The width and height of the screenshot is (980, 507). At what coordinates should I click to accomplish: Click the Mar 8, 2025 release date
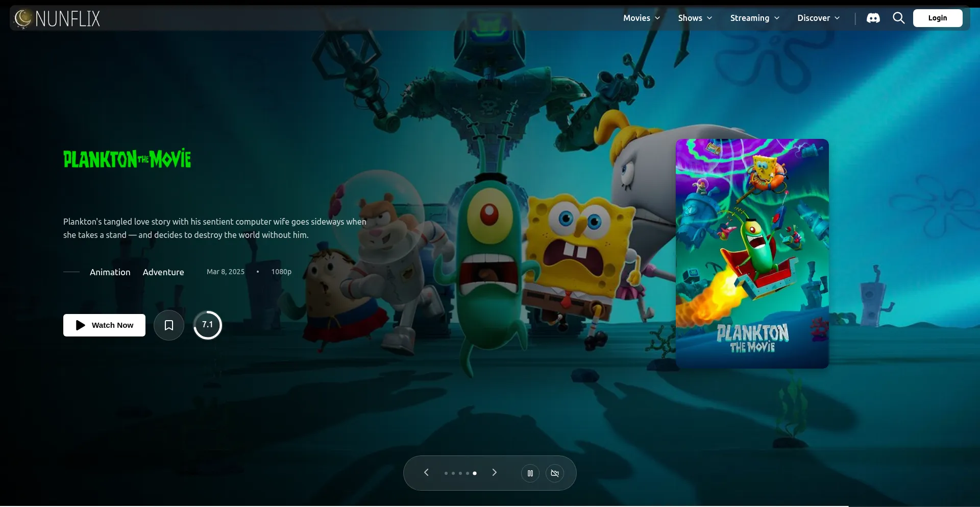click(x=226, y=272)
